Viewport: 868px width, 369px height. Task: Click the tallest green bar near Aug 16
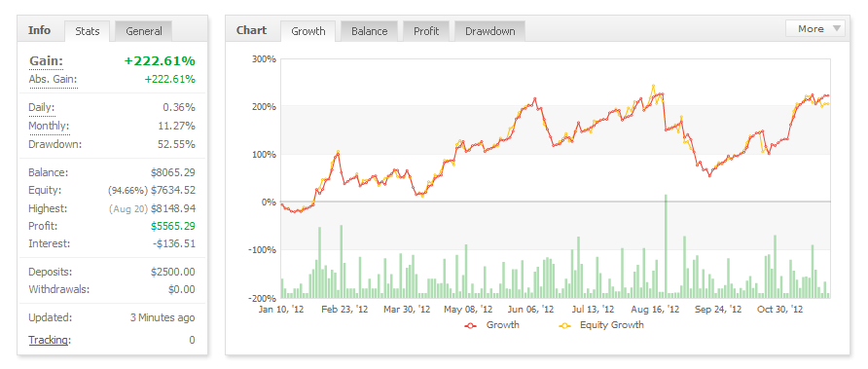(666, 246)
